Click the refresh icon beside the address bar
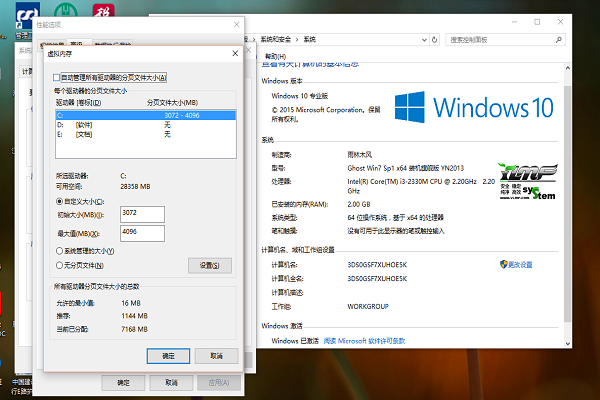 434,39
